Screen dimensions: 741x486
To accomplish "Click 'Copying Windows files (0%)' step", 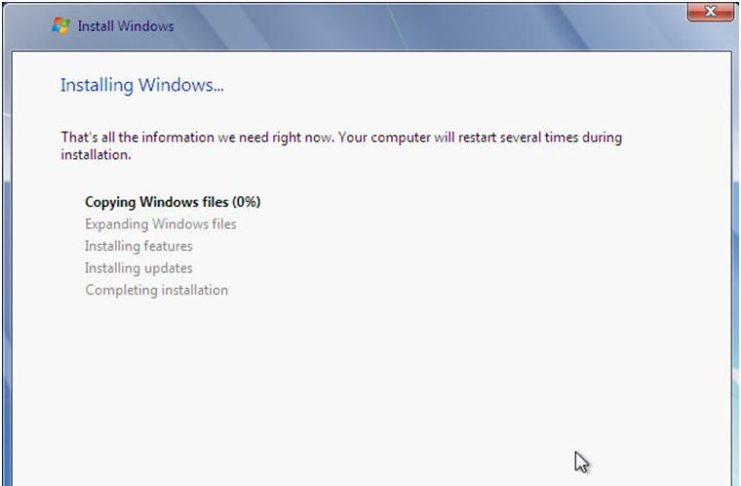I will point(172,202).
